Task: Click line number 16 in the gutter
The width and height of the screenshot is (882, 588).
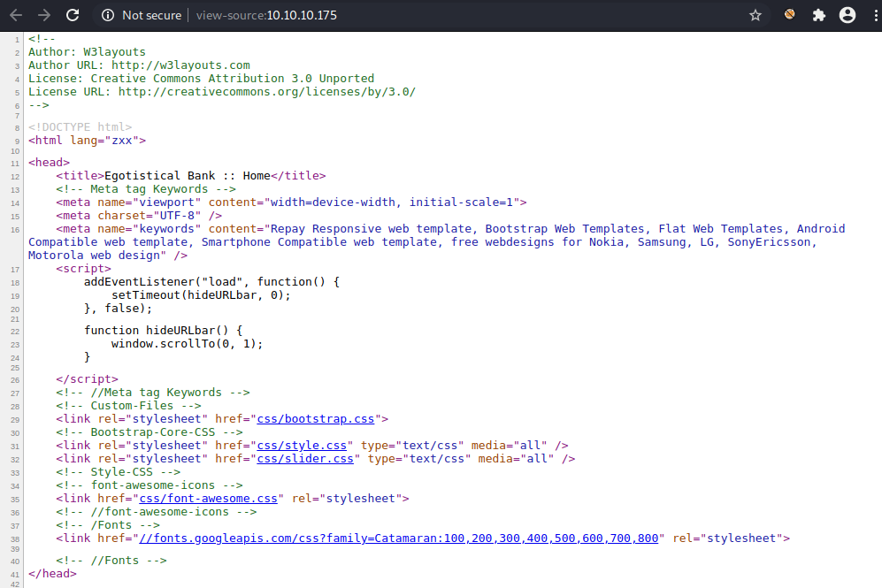Action: 15,230
